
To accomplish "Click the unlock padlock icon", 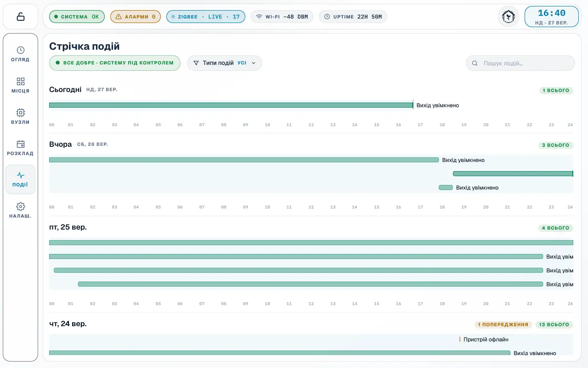I will click(20, 17).
